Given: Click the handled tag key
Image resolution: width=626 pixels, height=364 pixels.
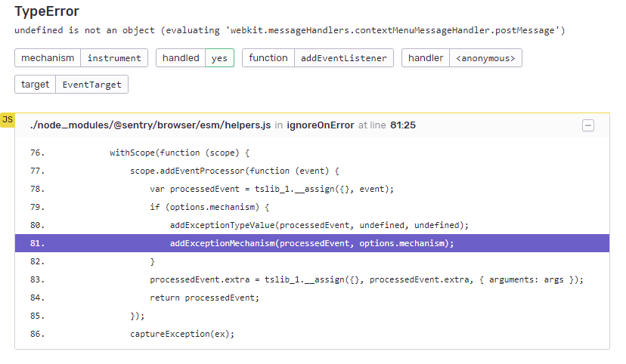Looking at the screenshot, I should click(x=181, y=58).
